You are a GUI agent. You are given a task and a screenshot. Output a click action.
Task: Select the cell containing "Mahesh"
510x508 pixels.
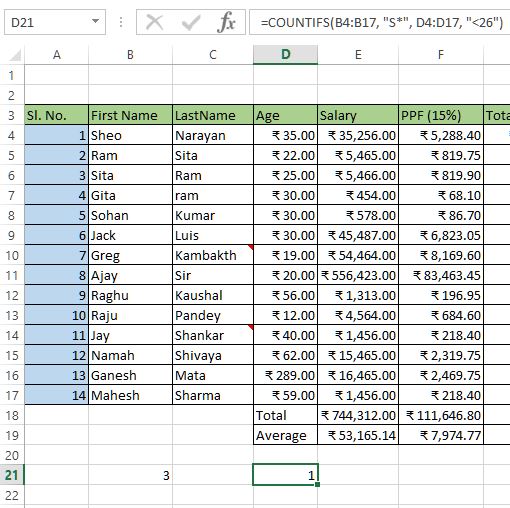130,395
